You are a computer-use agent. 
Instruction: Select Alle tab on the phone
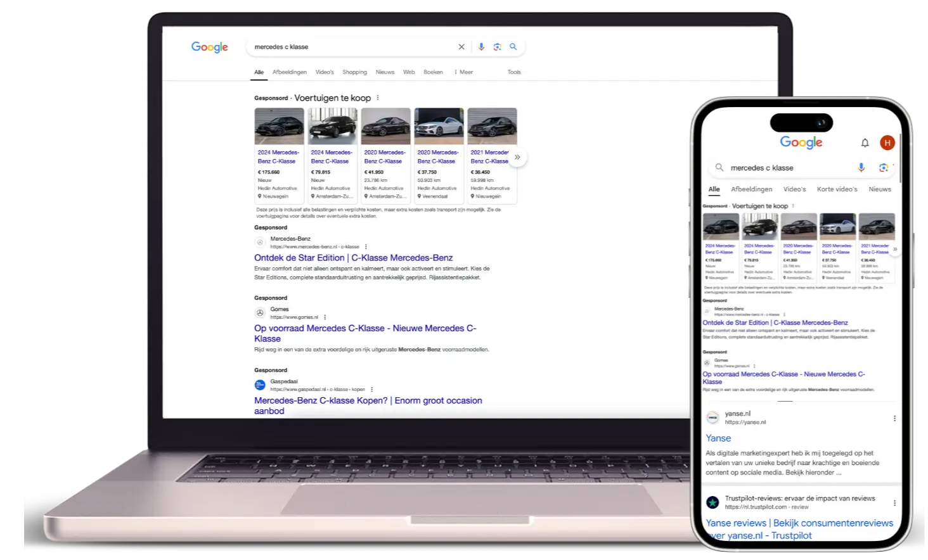click(714, 189)
